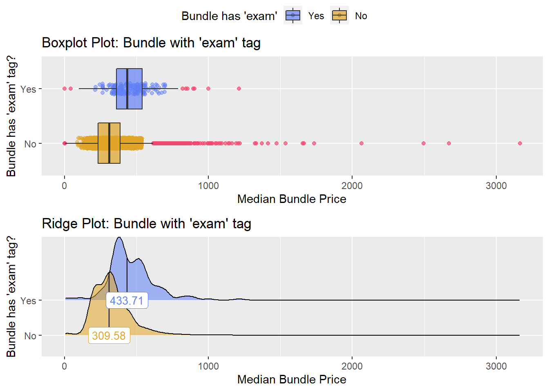
Task: Click the ridge plot 'Median Bundle Price' axis title
Action: 292,379
